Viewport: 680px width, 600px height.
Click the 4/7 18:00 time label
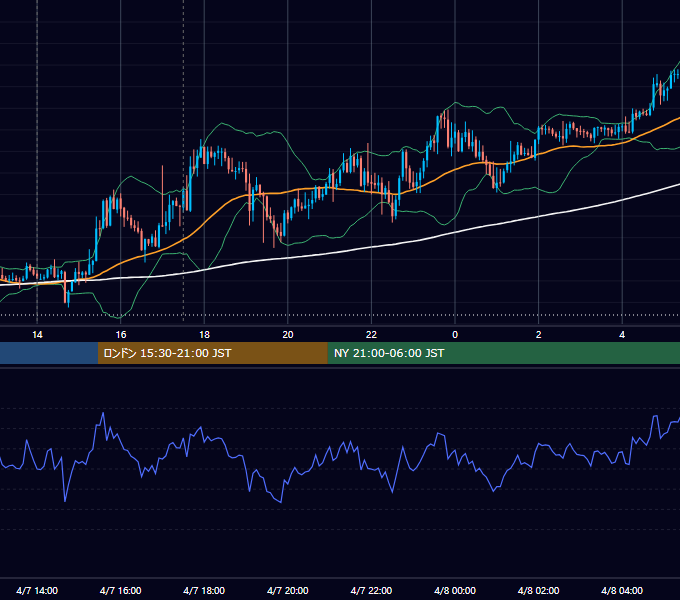204,590
